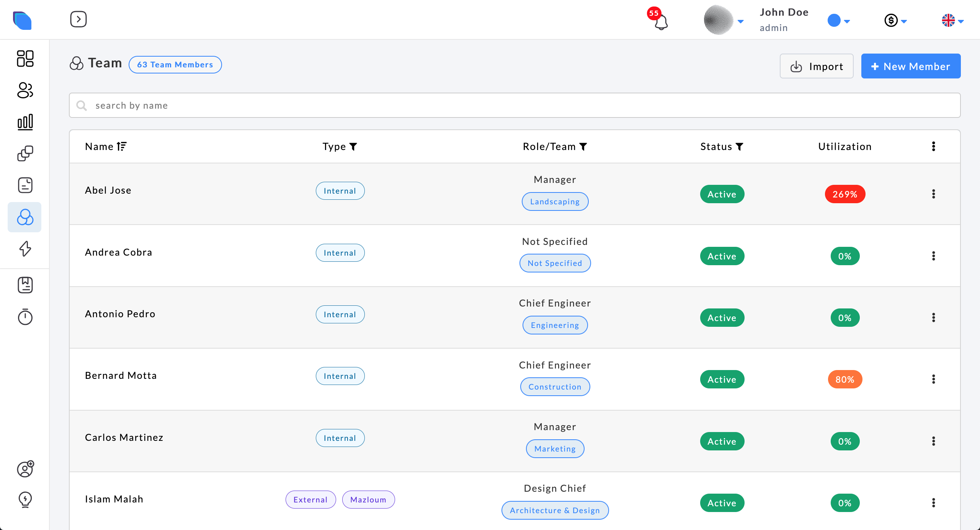
Task: Open the bar chart reports icon
Action: point(25,122)
